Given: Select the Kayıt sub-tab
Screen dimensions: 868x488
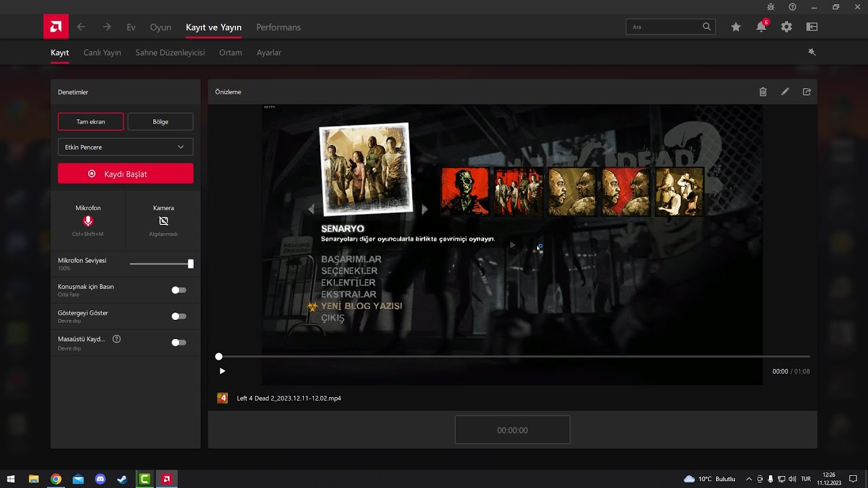Looking at the screenshot, I should coord(60,52).
